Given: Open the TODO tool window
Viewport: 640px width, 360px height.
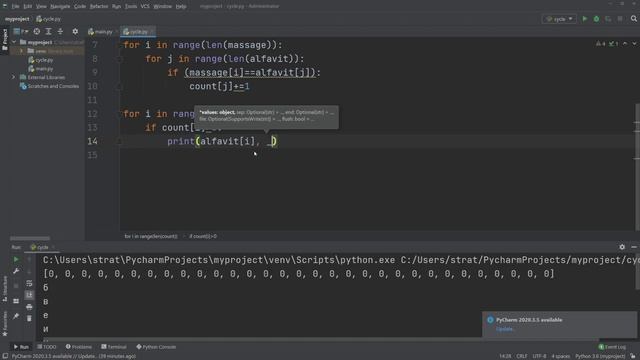Looking at the screenshot, I should click(x=47, y=347).
